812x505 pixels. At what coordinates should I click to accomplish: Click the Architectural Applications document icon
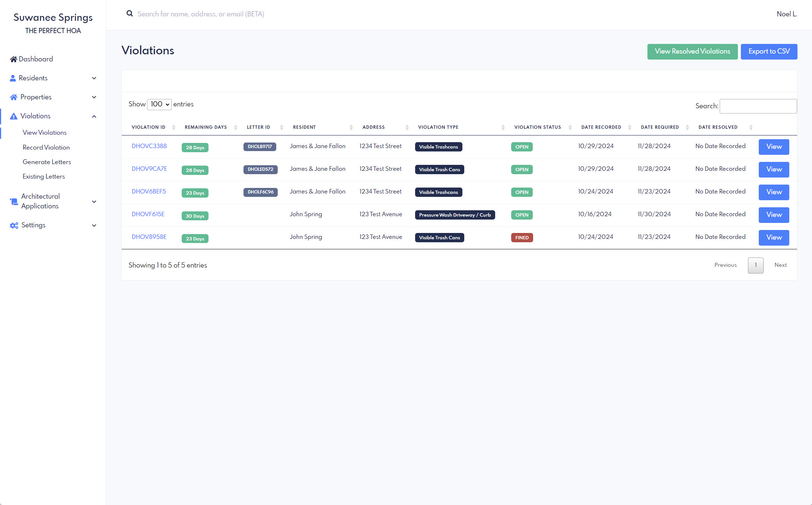tap(13, 201)
